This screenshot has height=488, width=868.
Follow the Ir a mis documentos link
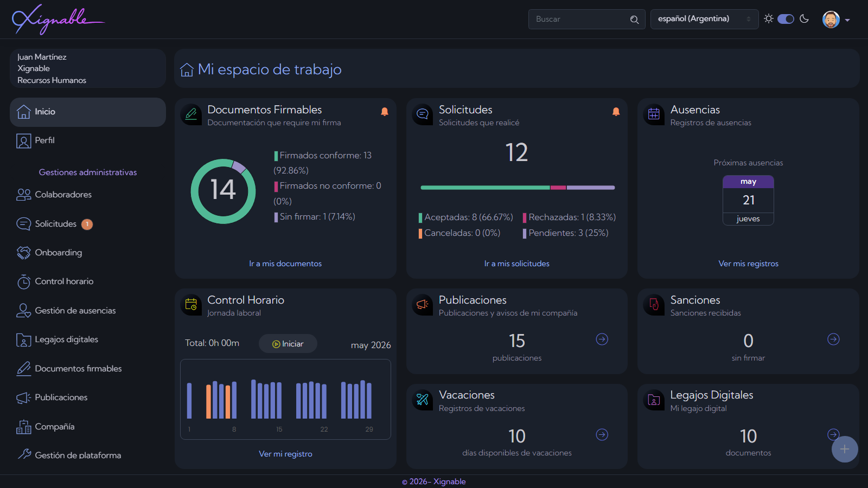[x=285, y=264]
